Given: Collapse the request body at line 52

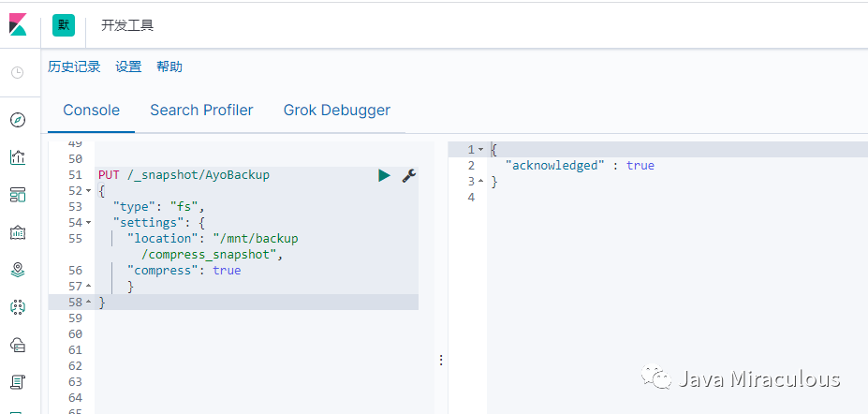Looking at the screenshot, I should tap(88, 191).
